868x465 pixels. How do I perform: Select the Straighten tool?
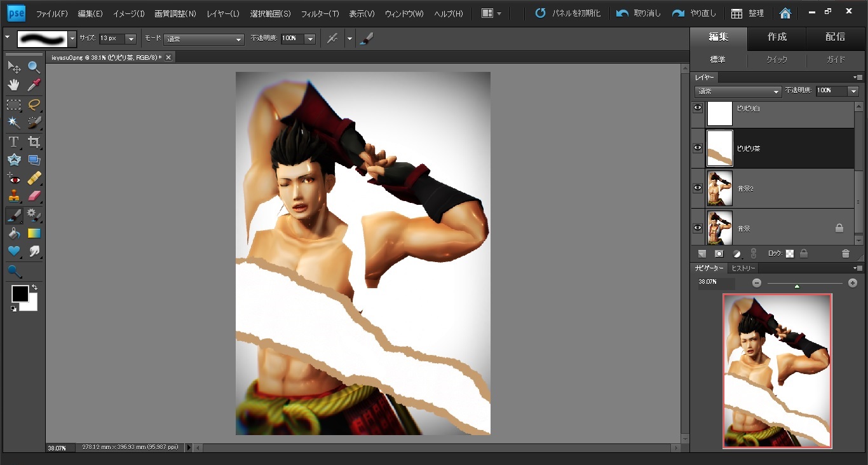click(34, 160)
